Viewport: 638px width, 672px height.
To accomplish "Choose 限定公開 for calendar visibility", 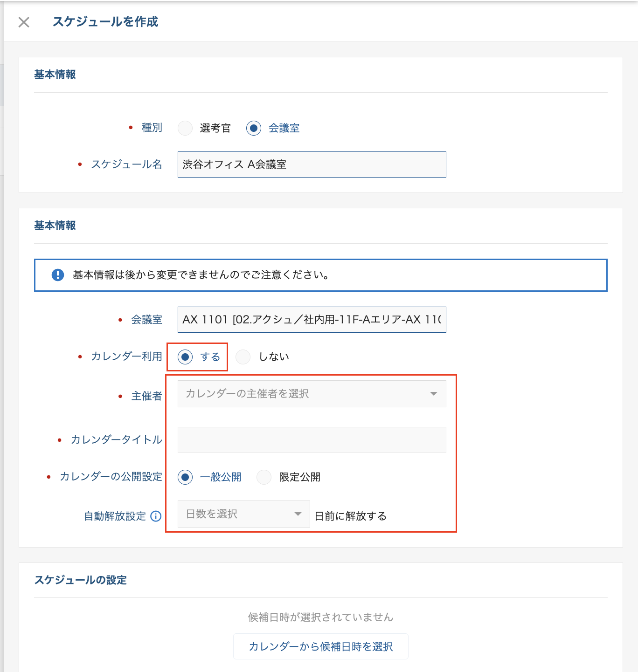I will tap(264, 477).
